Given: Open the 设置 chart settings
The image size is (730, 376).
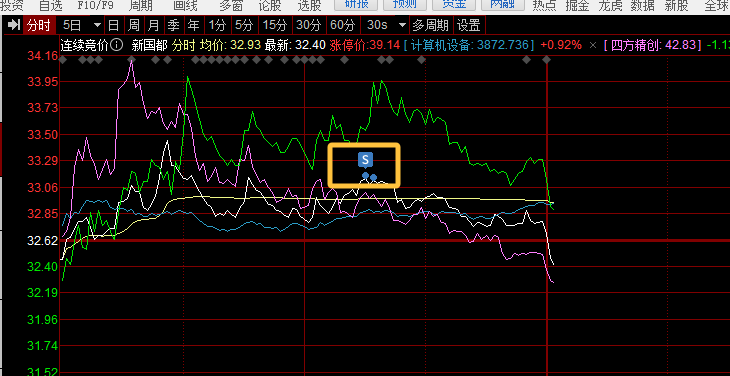Looking at the screenshot, I should tap(469, 25).
